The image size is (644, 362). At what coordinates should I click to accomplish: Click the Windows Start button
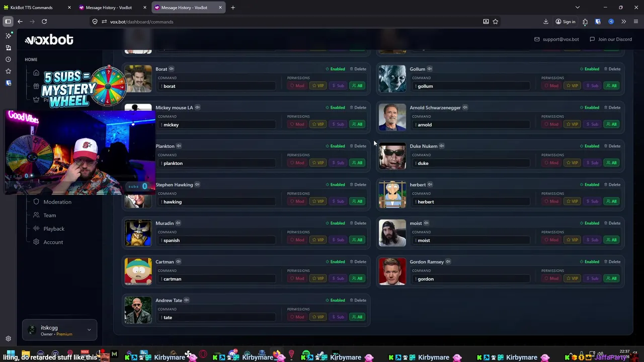(11, 354)
